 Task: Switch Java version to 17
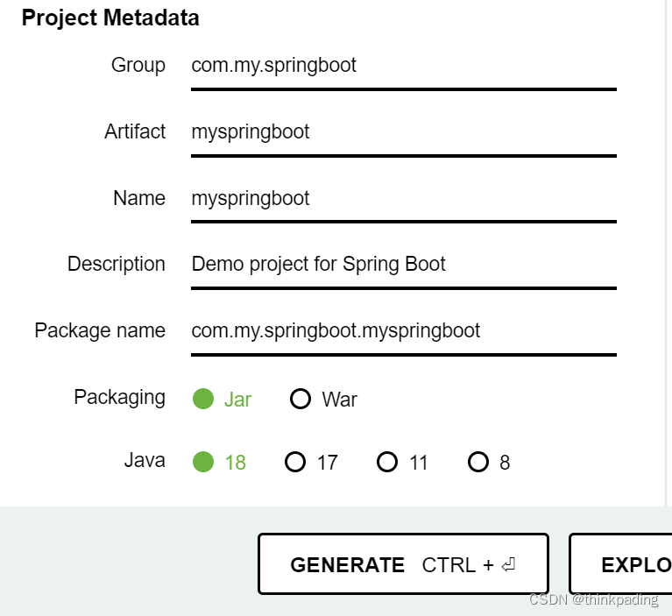(x=295, y=462)
